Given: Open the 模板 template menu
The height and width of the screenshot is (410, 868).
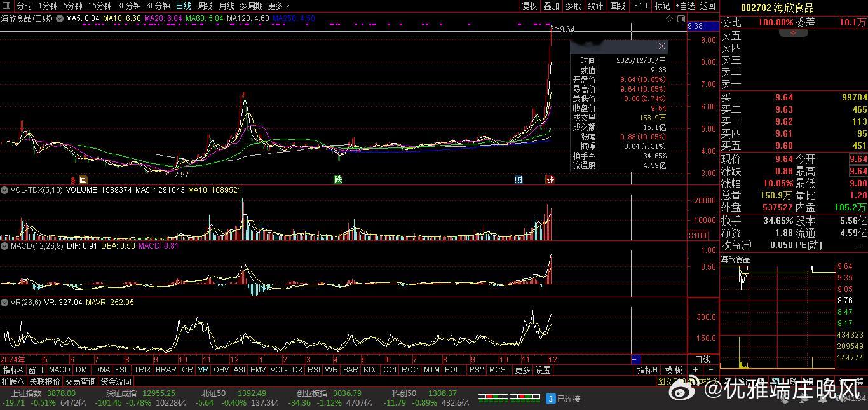Looking at the screenshot, I should pyautogui.click(x=674, y=370).
